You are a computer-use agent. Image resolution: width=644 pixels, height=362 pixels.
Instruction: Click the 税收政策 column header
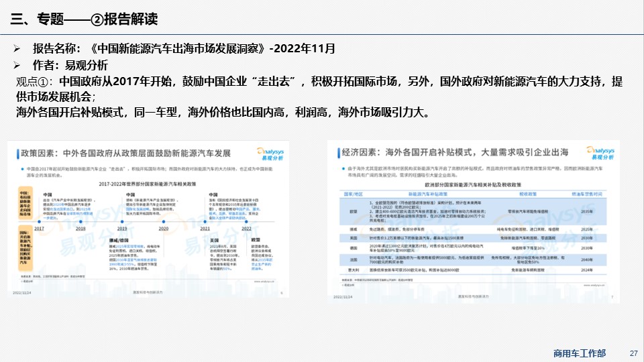(528, 194)
